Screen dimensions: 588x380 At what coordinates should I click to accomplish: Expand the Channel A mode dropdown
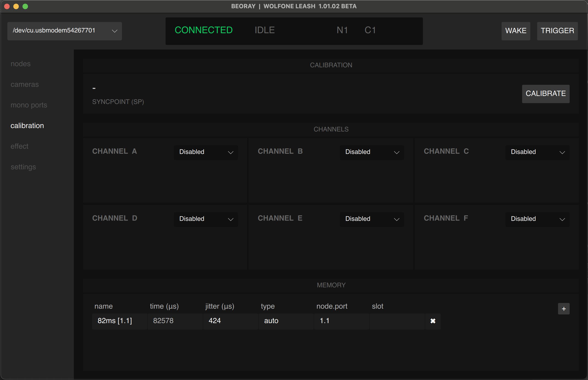click(205, 152)
